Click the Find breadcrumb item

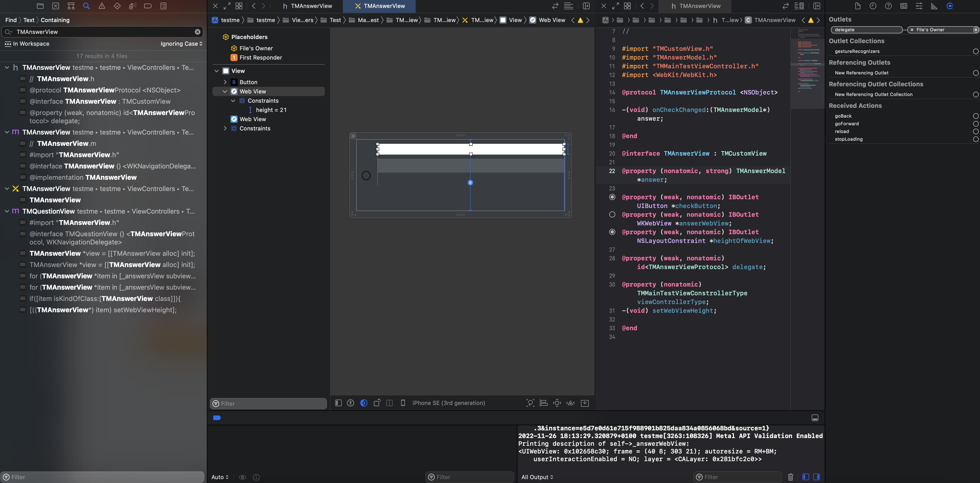pos(11,20)
